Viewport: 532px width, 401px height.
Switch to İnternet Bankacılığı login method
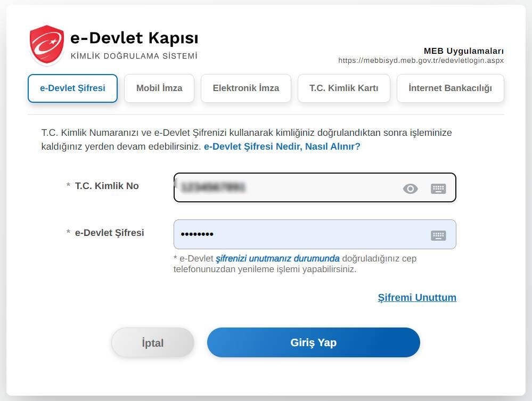[x=450, y=88]
